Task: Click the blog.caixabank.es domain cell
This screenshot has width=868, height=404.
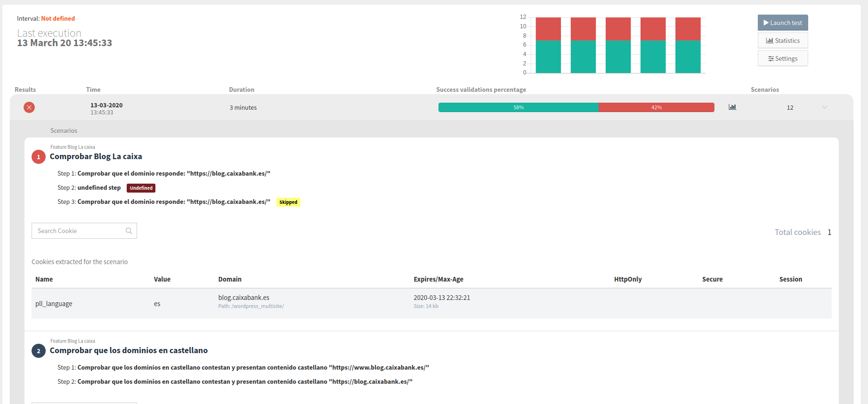Action: (x=244, y=298)
